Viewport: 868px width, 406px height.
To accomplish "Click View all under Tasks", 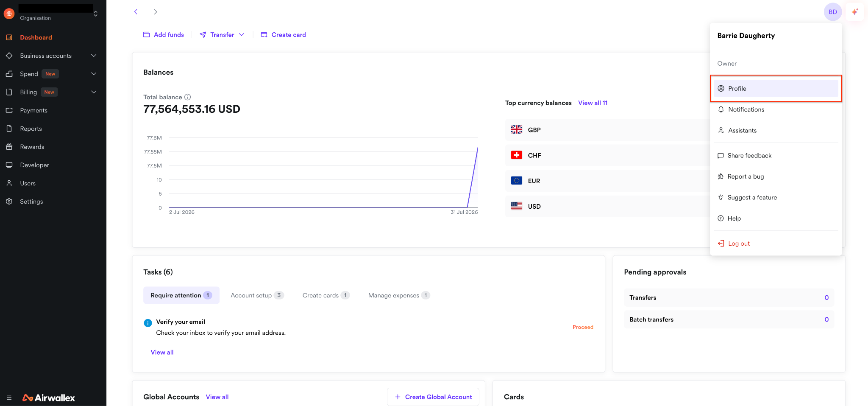I will point(162,353).
